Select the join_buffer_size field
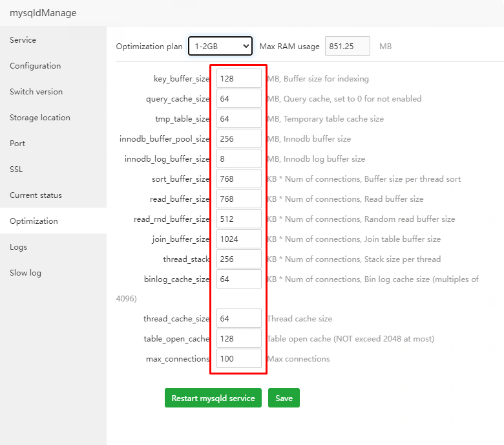Image resolution: width=504 pixels, height=445 pixels. [238, 239]
